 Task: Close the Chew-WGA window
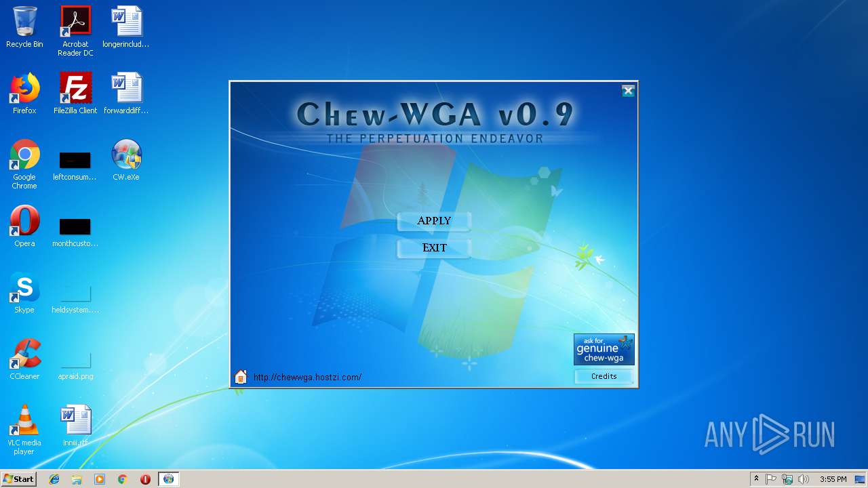pos(628,91)
